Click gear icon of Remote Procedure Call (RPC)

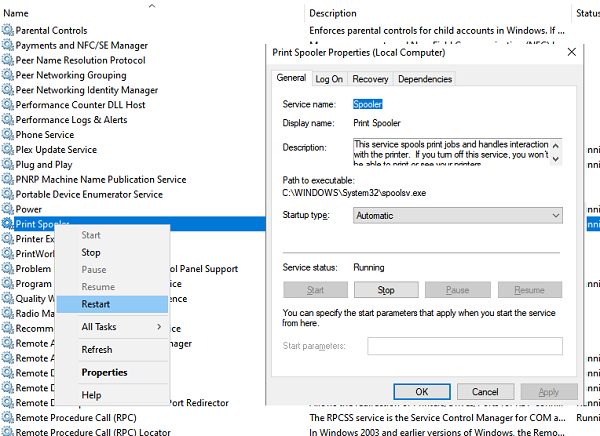pyautogui.click(x=7, y=417)
